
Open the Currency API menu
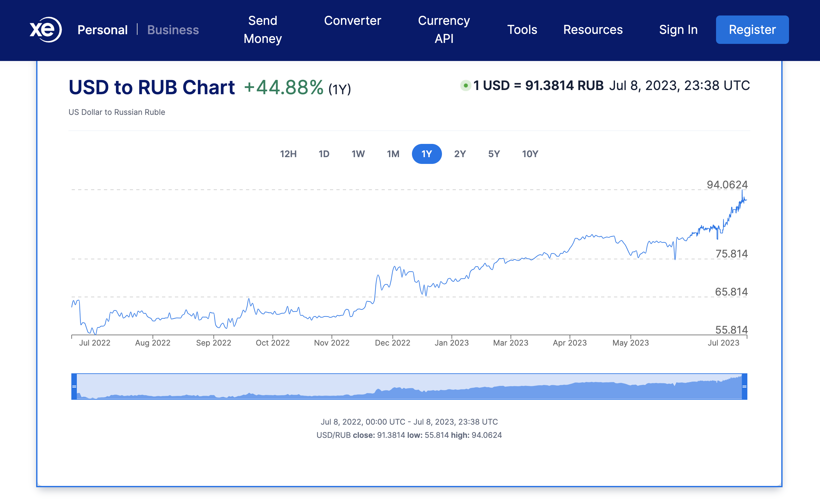(444, 30)
